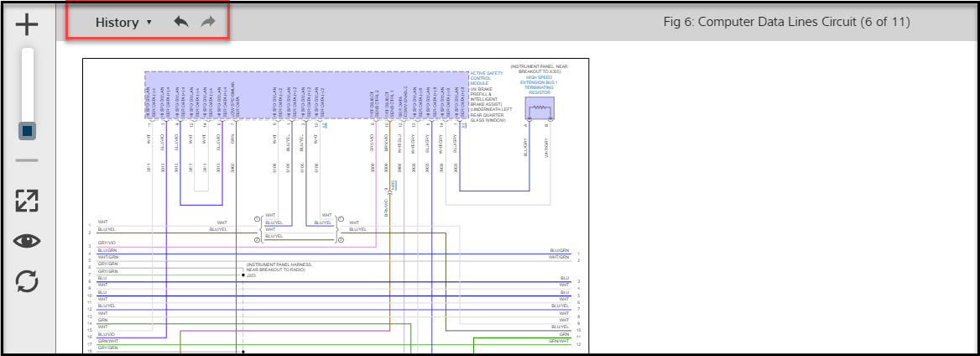Undo with the back arrow icon

(181, 22)
